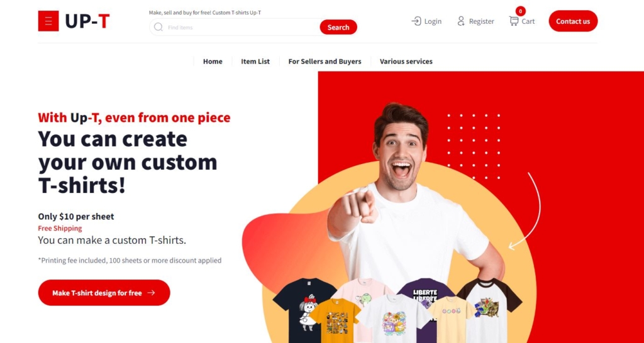Click the cart item count badge
Image resolution: width=644 pixels, height=343 pixels.
tap(520, 11)
